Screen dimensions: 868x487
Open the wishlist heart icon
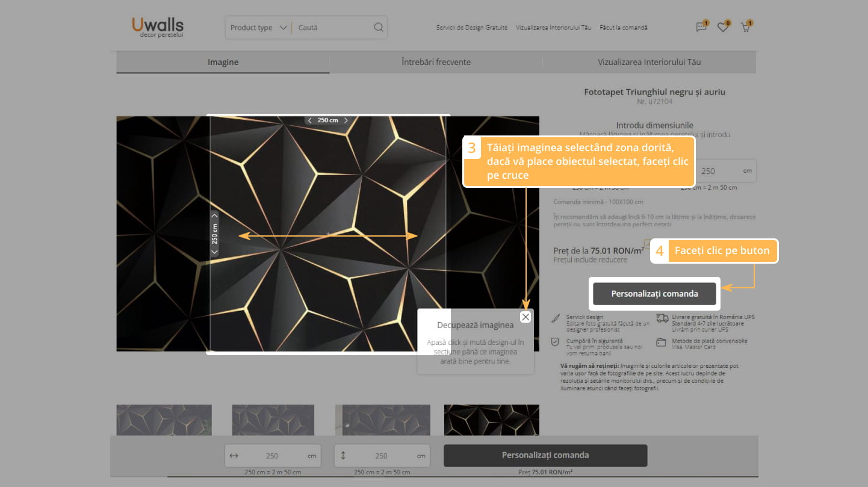point(723,27)
